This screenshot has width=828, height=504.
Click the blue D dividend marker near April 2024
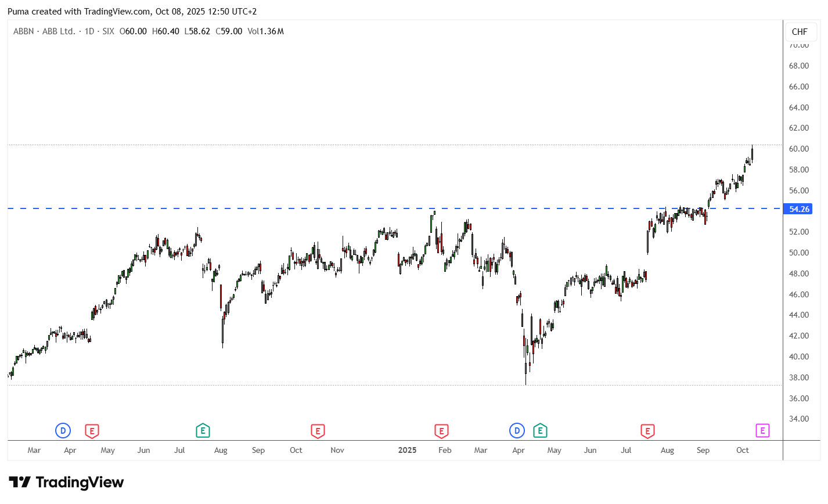[x=63, y=431]
